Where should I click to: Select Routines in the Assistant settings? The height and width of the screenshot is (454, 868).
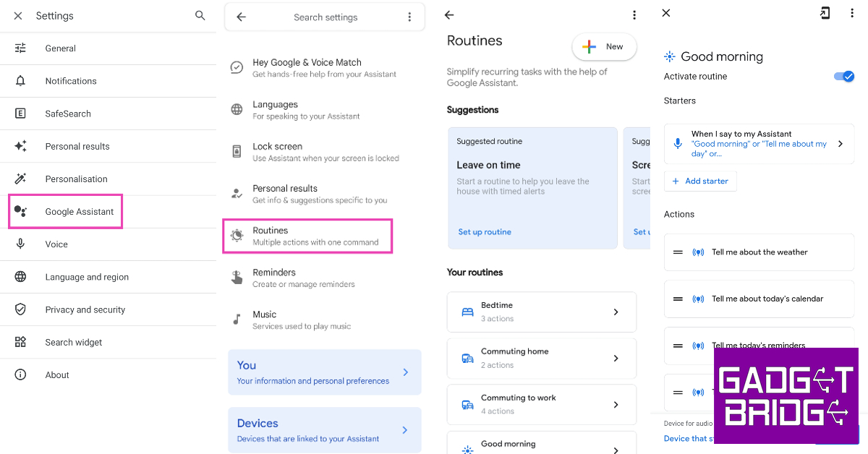point(307,236)
